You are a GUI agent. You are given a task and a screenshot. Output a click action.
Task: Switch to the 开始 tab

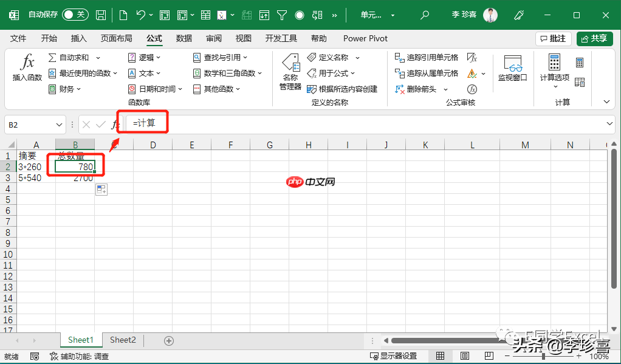(49, 38)
